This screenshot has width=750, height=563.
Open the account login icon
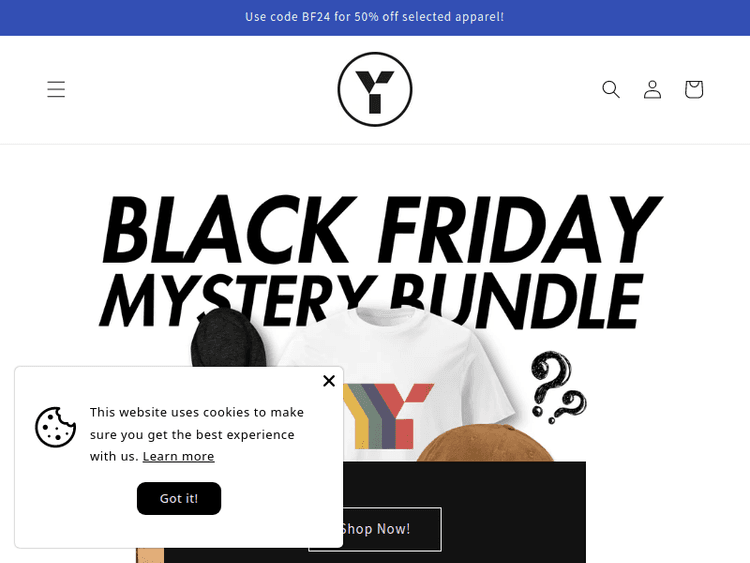tap(652, 89)
